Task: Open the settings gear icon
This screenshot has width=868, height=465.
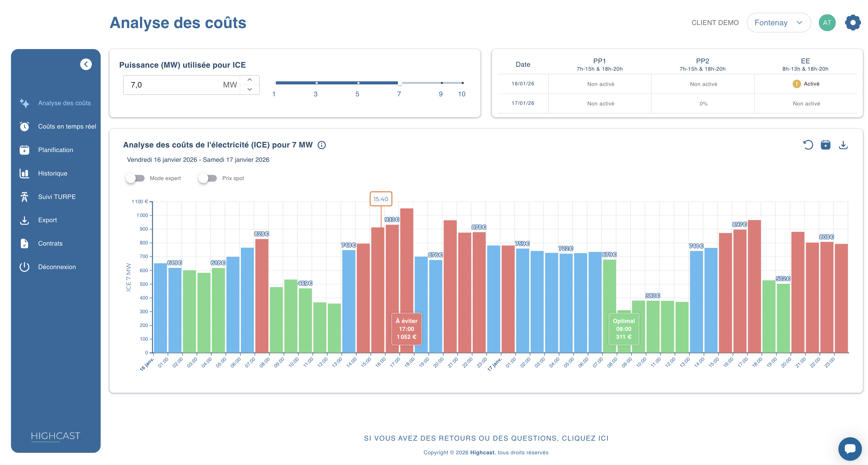Action: (x=852, y=23)
